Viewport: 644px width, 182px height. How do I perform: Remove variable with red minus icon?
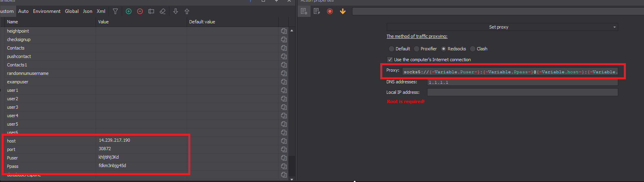click(x=140, y=11)
